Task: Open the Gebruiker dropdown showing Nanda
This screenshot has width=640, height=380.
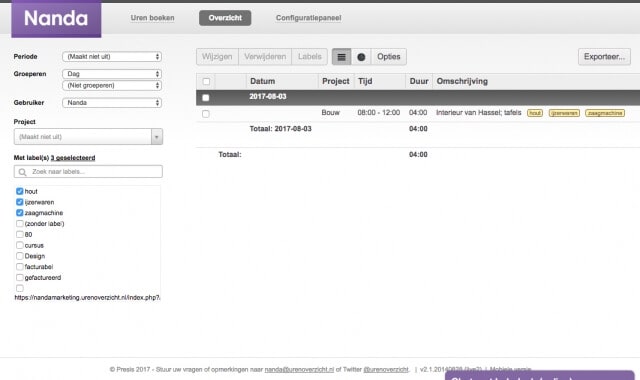Action: point(112,103)
